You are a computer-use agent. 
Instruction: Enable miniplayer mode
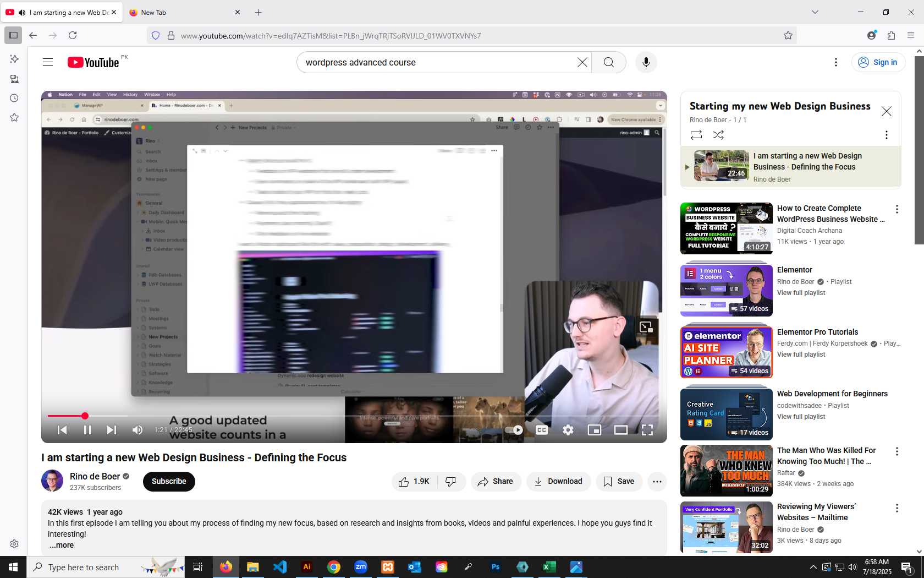[x=595, y=430]
